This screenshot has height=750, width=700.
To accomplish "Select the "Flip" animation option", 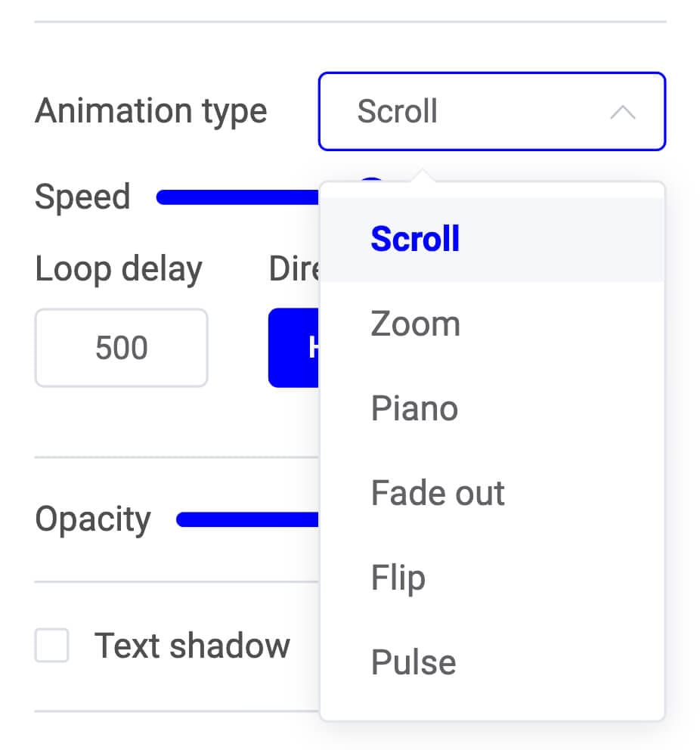I will click(398, 577).
